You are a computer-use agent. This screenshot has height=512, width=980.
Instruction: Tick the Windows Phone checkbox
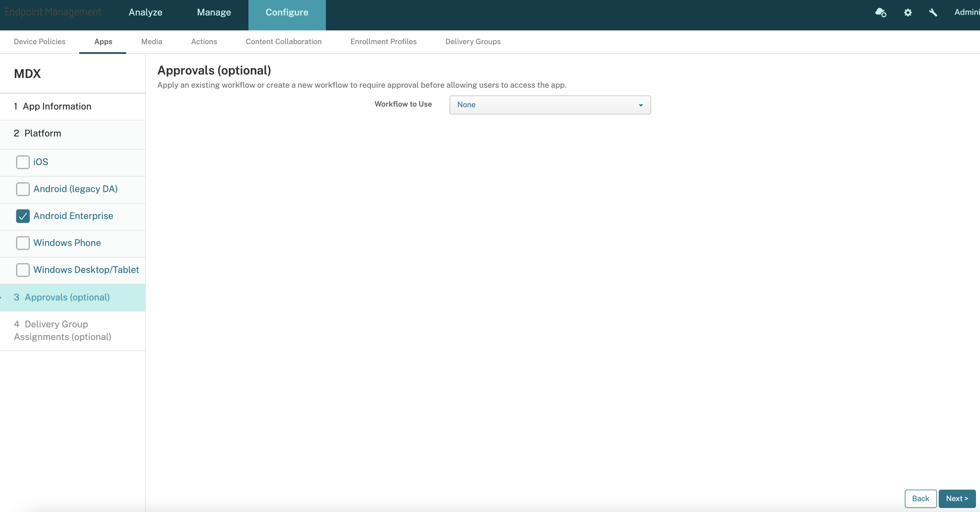23,243
